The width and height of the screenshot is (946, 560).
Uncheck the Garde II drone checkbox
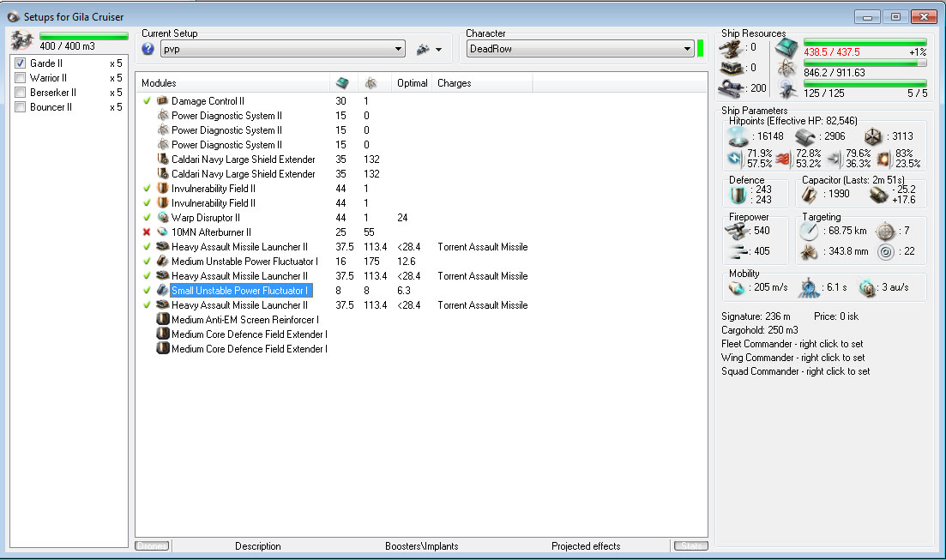(20, 63)
